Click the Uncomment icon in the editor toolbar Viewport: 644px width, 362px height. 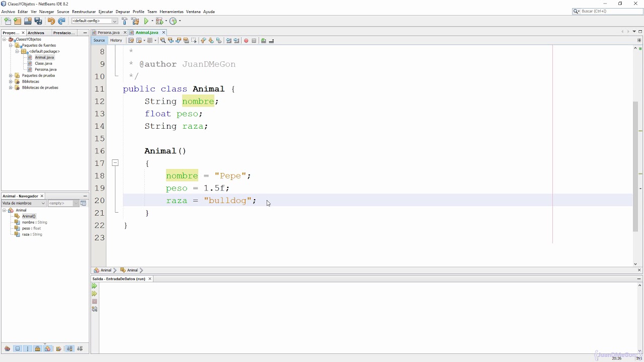click(271, 41)
